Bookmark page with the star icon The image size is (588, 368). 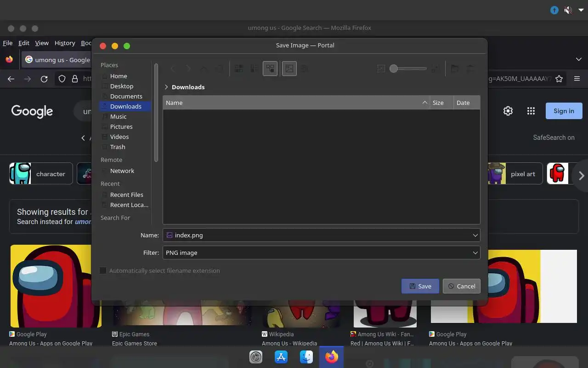559,79
